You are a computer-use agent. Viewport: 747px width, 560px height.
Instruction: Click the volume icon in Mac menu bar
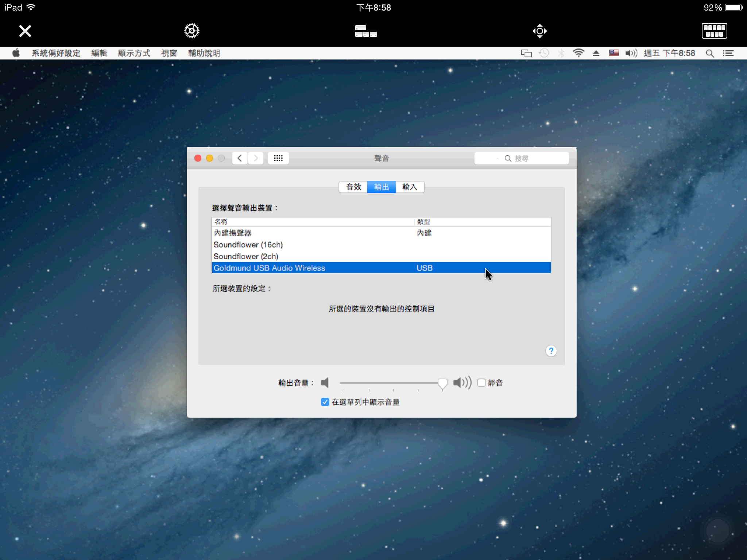(x=631, y=53)
